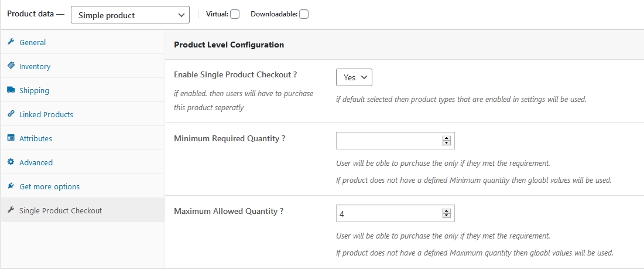Click the Get more options plug icon
This screenshot has height=269, width=644.
pos(11,186)
